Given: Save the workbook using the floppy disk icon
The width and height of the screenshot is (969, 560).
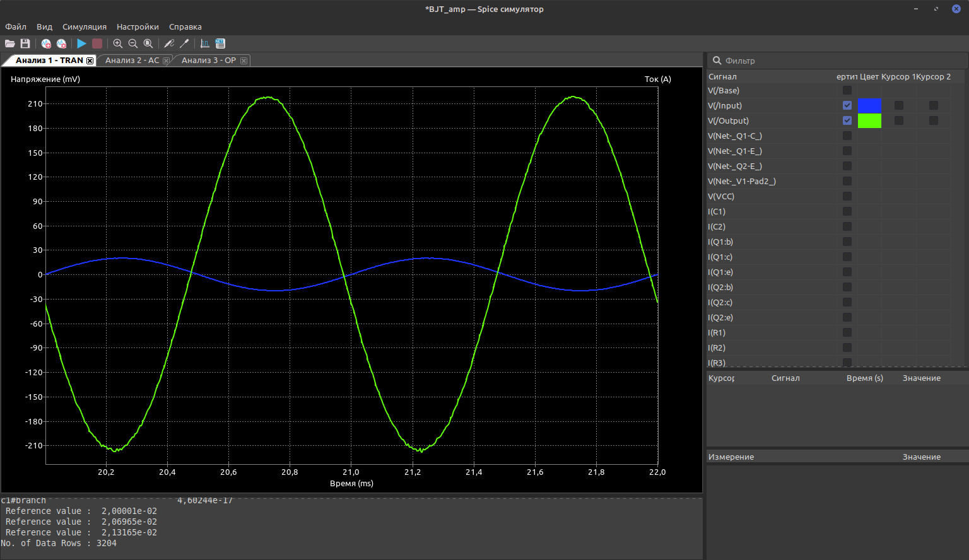Looking at the screenshot, I should pyautogui.click(x=25, y=44).
